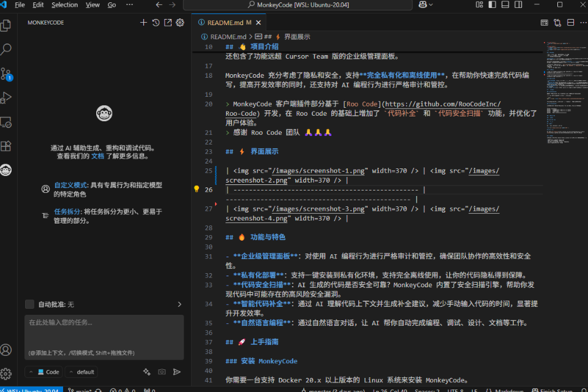Click the 文档 documentation link

click(97, 156)
